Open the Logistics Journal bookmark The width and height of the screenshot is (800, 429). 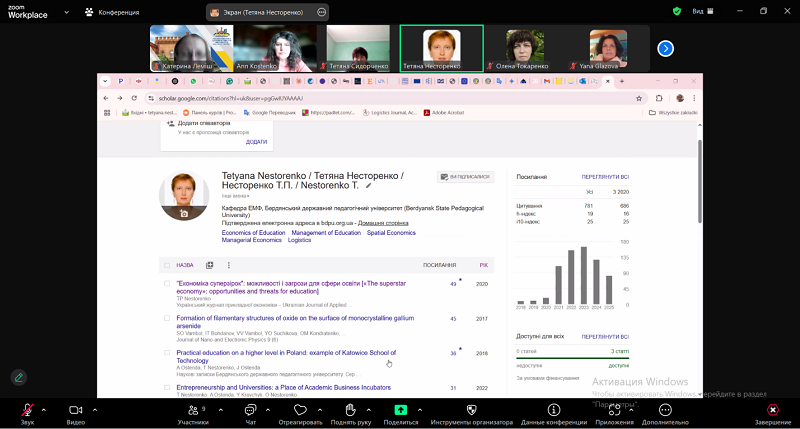[390, 113]
